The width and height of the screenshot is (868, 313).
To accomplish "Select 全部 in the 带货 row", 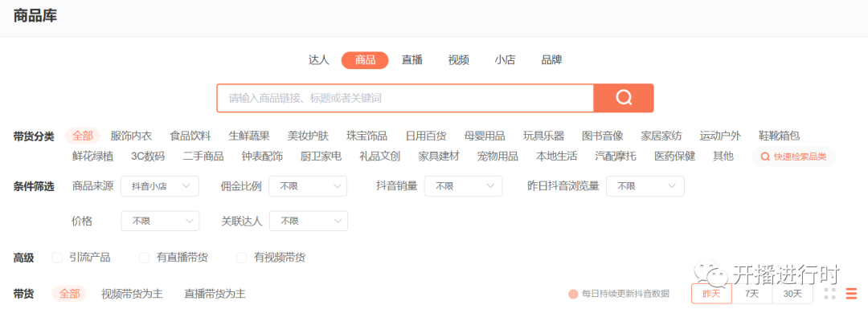I will [69, 294].
